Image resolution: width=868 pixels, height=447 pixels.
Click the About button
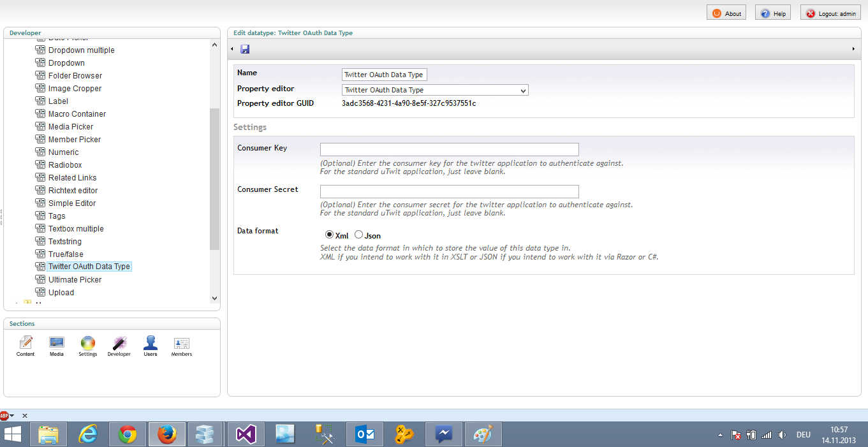click(726, 13)
